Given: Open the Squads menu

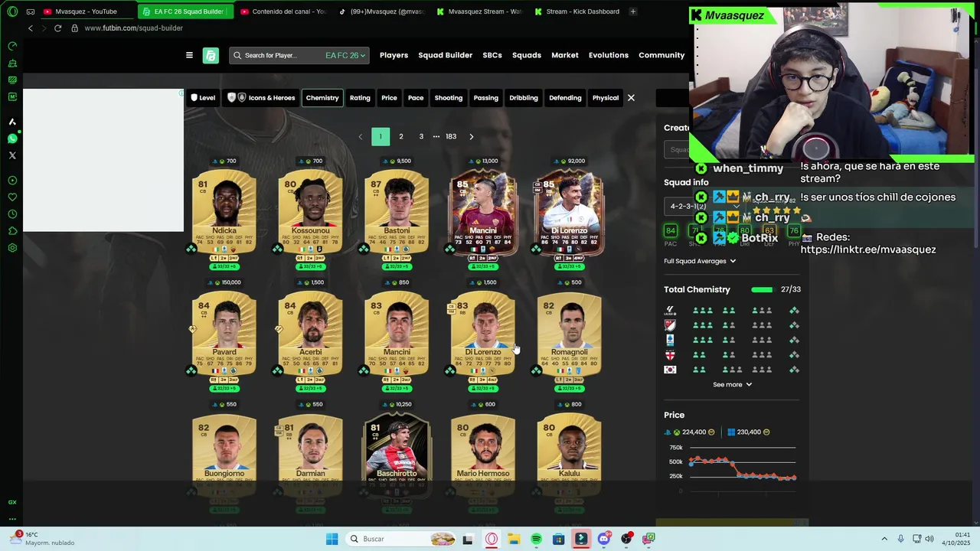Looking at the screenshot, I should pos(527,55).
